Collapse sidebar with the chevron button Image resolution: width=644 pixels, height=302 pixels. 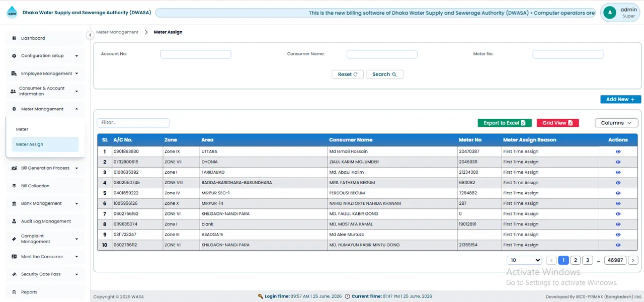point(90,35)
